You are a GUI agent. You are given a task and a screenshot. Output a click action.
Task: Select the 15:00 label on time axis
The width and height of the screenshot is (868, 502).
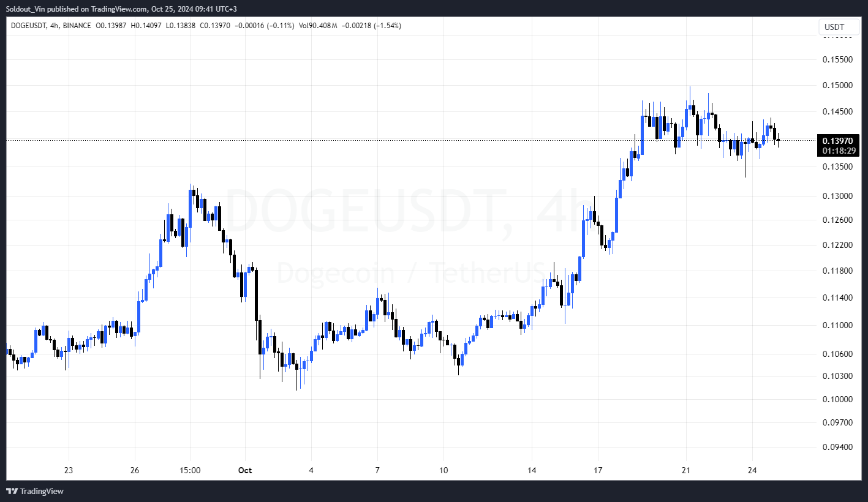pyautogui.click(x=191, y=470)
